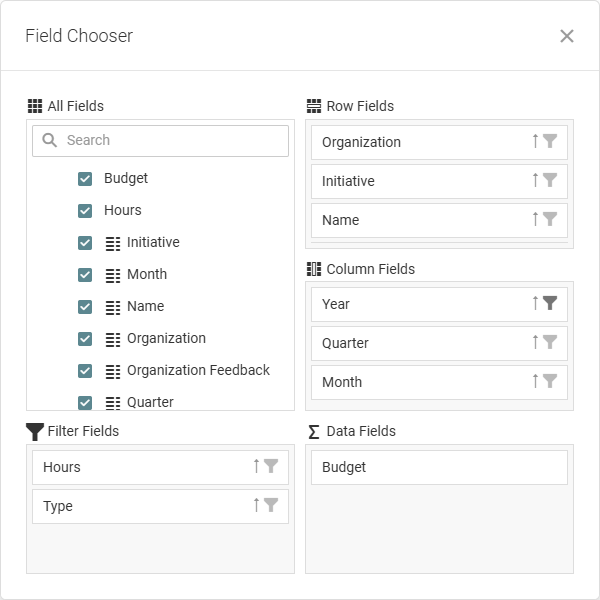Image resolution: width=600 pixels, height=600 pixels.
Task: Select the Month item in All Fields
Action: tap(147, 275)
